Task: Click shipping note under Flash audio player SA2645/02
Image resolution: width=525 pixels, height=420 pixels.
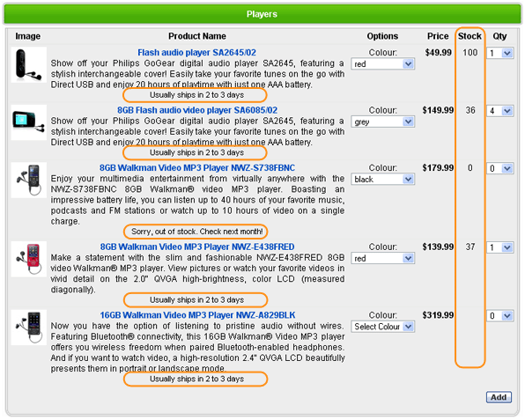Action: point(197,95)
